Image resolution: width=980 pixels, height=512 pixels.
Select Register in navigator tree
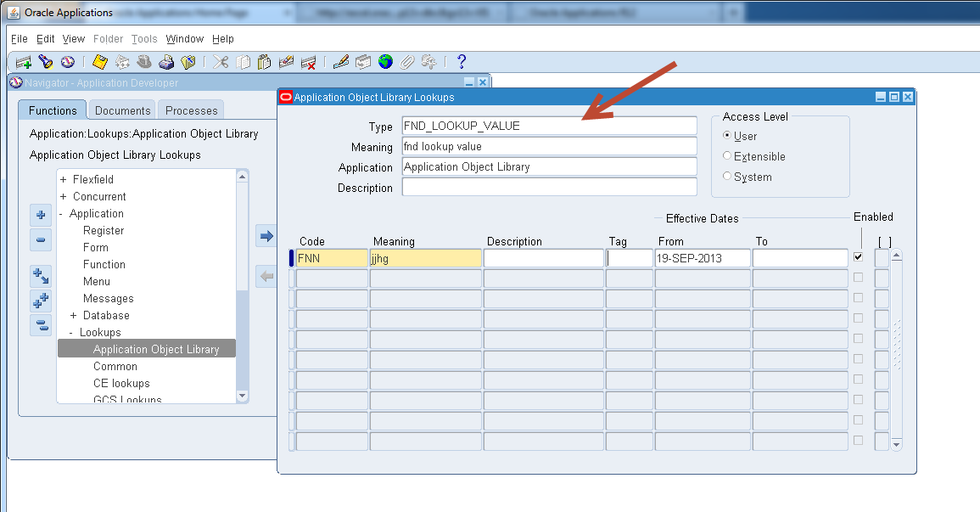tap(104, 231)
